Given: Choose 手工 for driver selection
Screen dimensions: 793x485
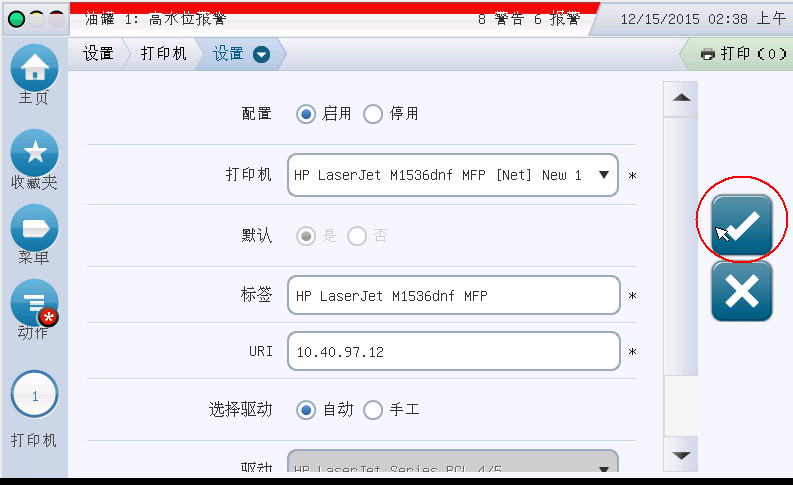Looking at the screenshot, I should pos(373,409).
